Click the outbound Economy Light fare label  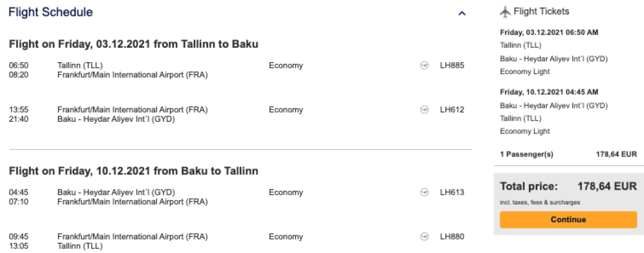tap(525, 72)
